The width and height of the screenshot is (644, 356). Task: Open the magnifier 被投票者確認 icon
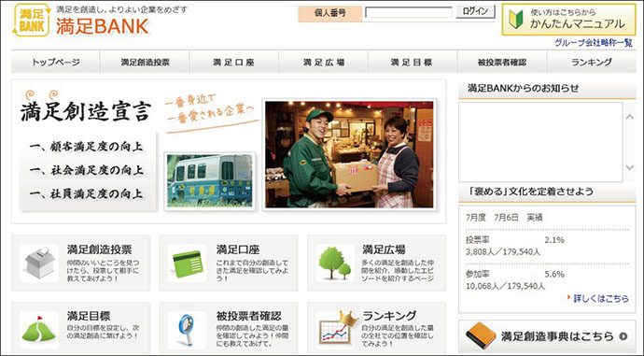click(x=187, y=330)
